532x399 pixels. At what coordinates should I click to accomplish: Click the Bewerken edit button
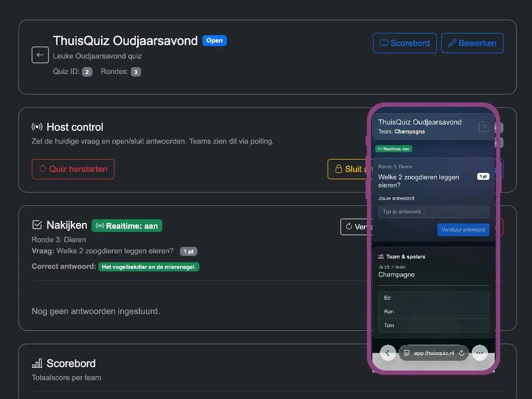472,43
